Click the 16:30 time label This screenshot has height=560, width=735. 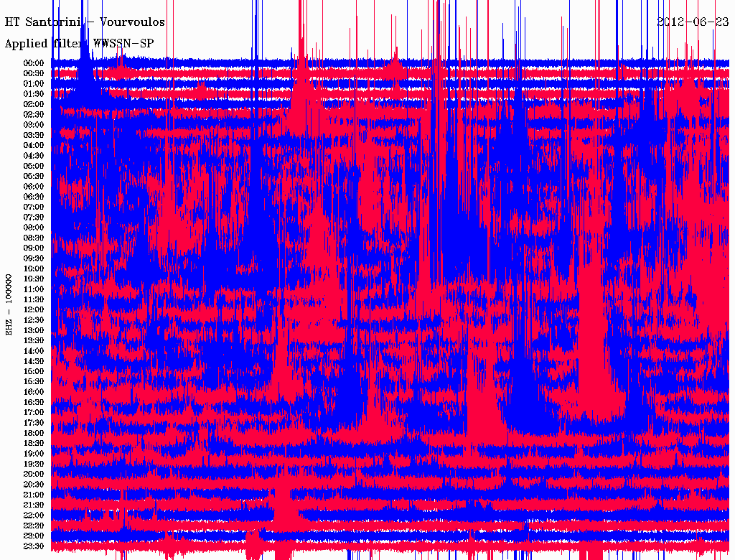pyautogui.click(x=34, y=403)
